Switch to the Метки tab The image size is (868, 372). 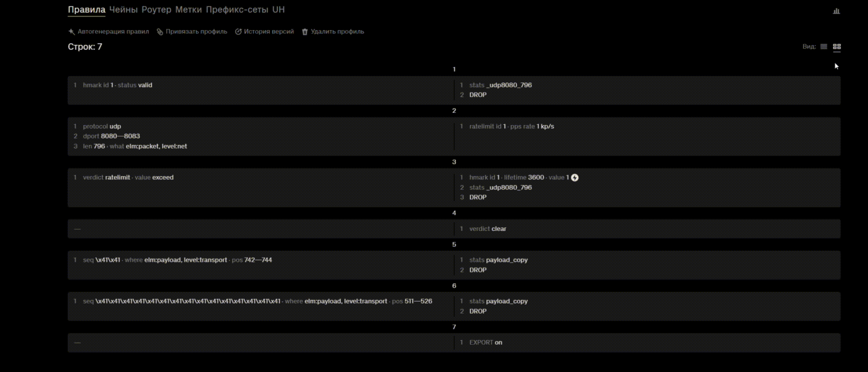click(x=188, y=10)
